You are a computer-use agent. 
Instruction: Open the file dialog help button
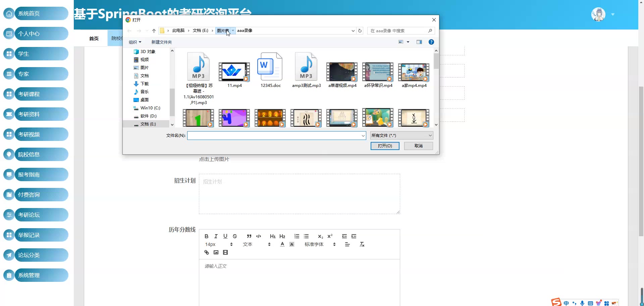tap(431, 42)
